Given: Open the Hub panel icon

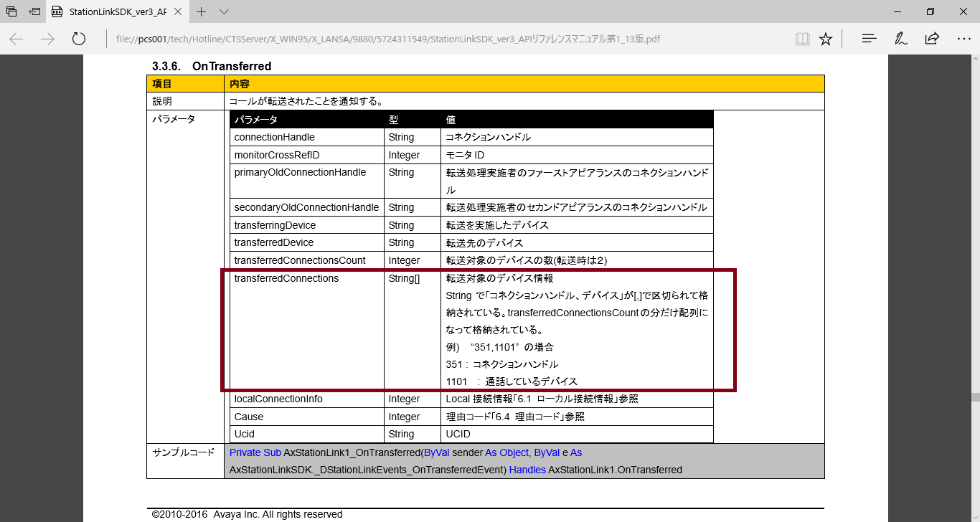Looking at the screenshot, I should click(869, 39).
